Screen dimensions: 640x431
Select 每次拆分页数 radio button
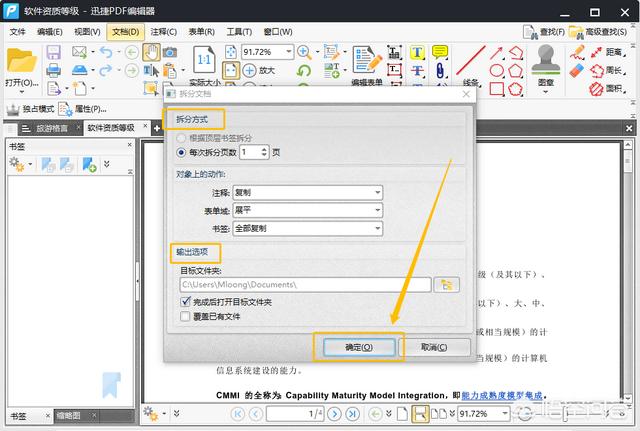pos(181,152)
